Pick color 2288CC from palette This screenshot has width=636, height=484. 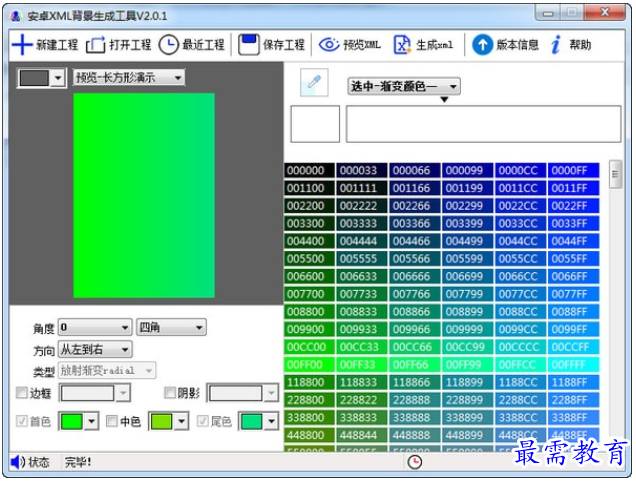tap(521, 400)
